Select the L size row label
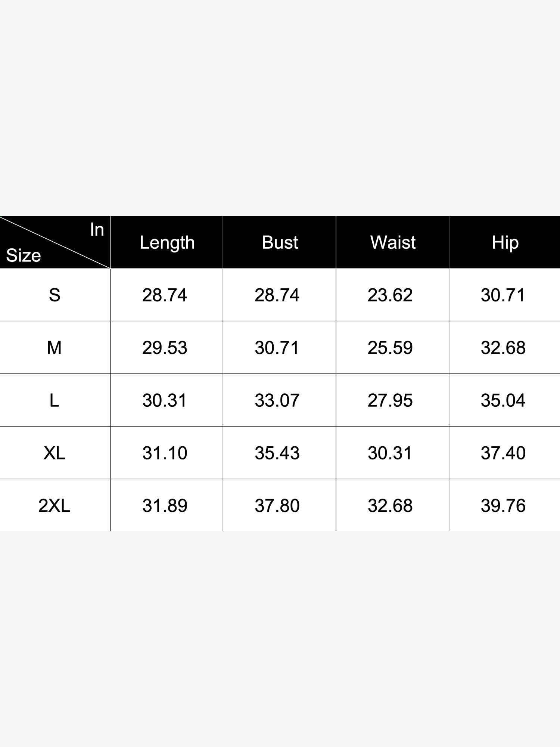 pyautogui.click(x=55, y=400)
